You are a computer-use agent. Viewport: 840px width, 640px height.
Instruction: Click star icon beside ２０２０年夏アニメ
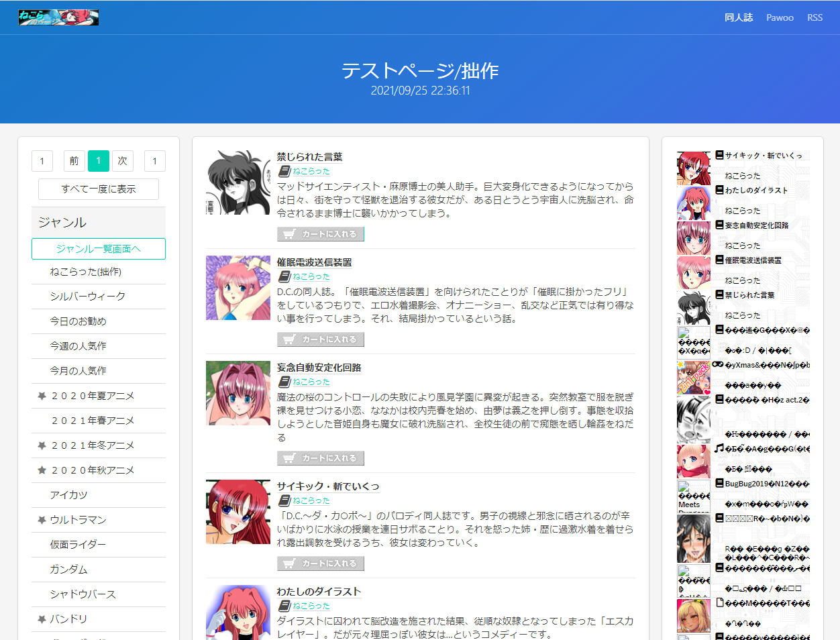tap(42, 396)
